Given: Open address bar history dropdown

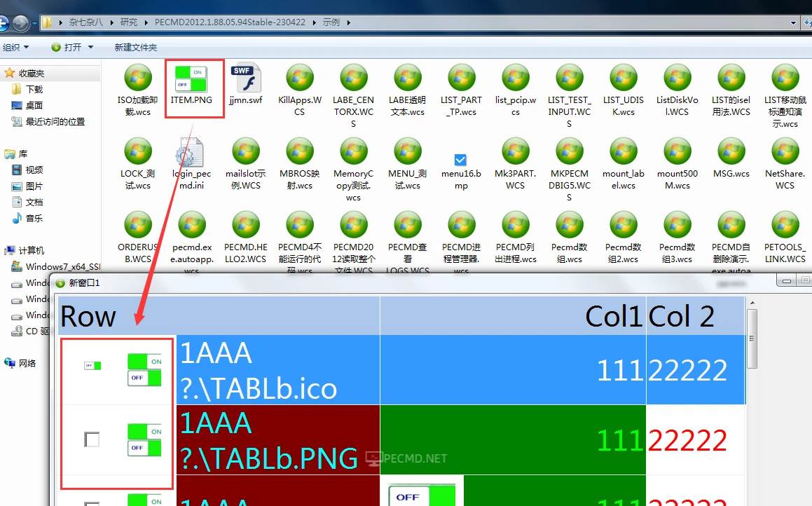Looking at the screenshot, I should pyautogui.click(x=793, y=23).
